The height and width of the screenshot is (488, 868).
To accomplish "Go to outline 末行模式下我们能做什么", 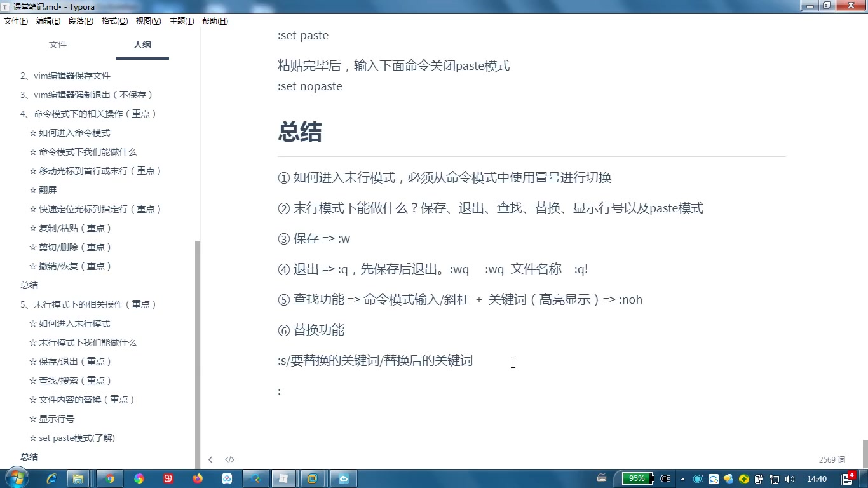I will click(x=83, y=342).
